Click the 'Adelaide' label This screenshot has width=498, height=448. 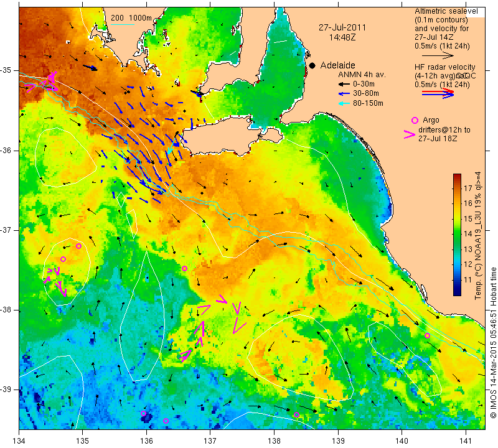337,65
